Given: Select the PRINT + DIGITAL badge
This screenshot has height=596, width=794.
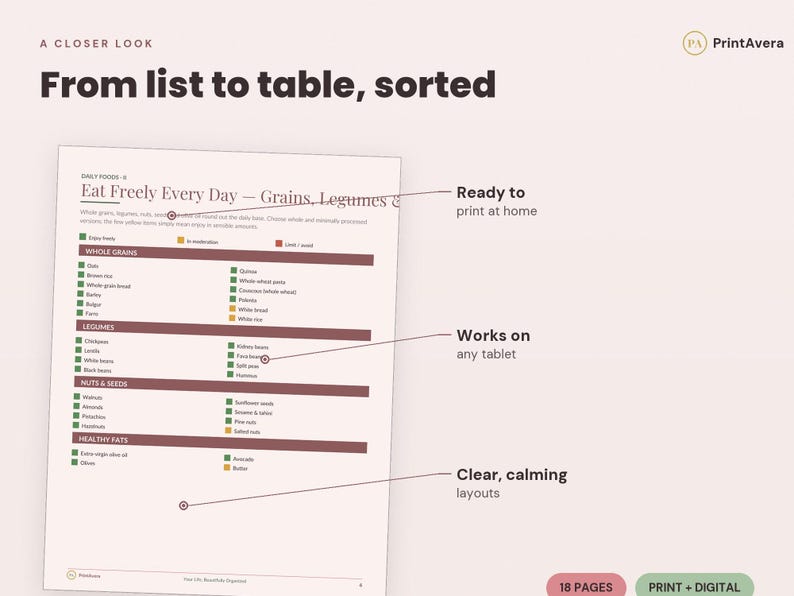Looking at the screenshot, I should 694,587.
